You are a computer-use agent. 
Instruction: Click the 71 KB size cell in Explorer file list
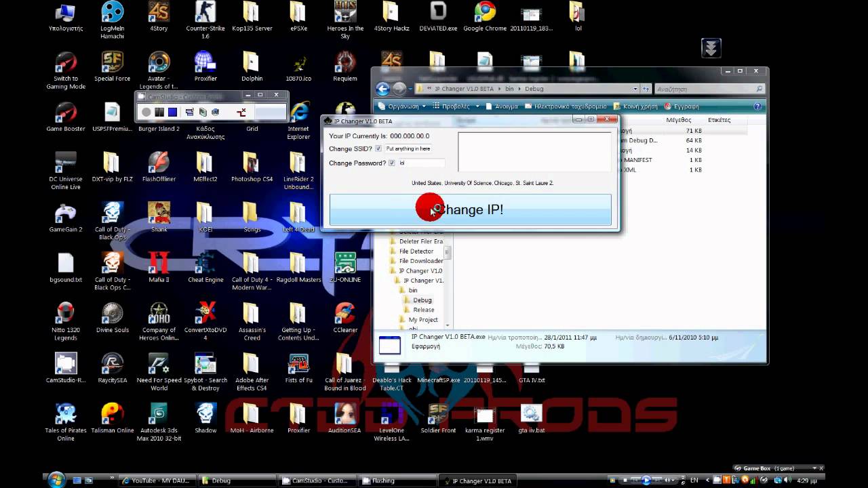pos(694,131)
